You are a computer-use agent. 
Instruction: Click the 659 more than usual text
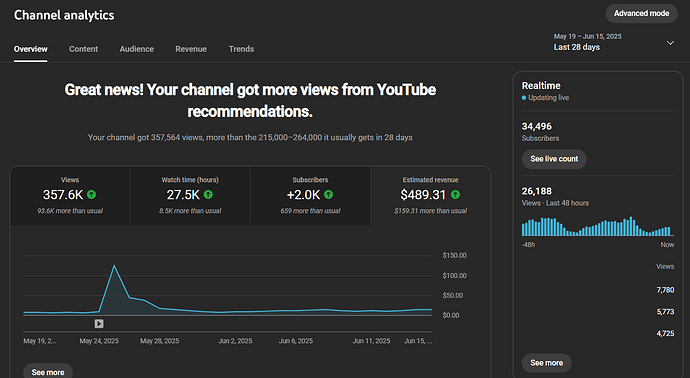pos(310,211)
